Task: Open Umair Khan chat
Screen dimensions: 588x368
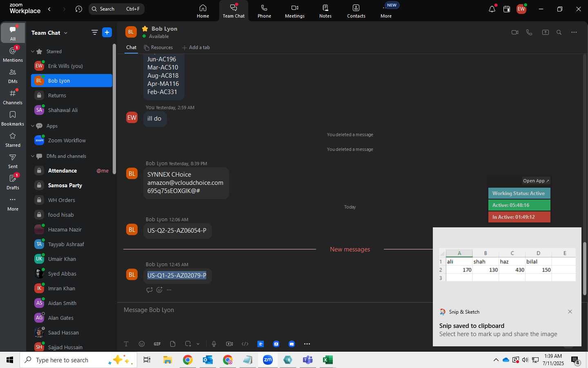Action: coord(71,259)
